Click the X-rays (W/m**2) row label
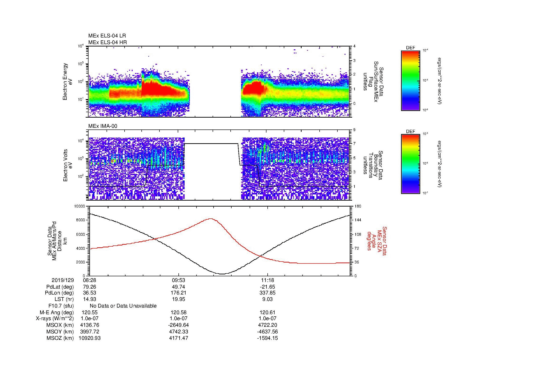 point(55,318)
